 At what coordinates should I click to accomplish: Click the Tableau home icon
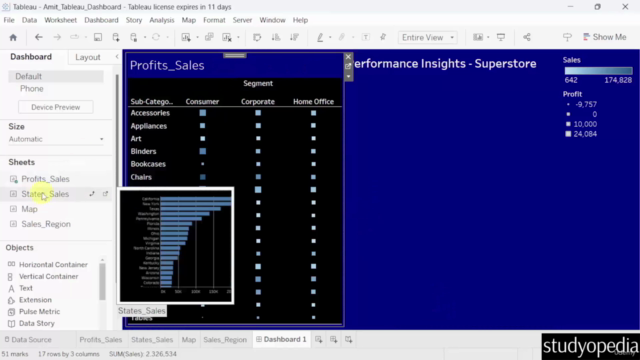click(13, 38)
